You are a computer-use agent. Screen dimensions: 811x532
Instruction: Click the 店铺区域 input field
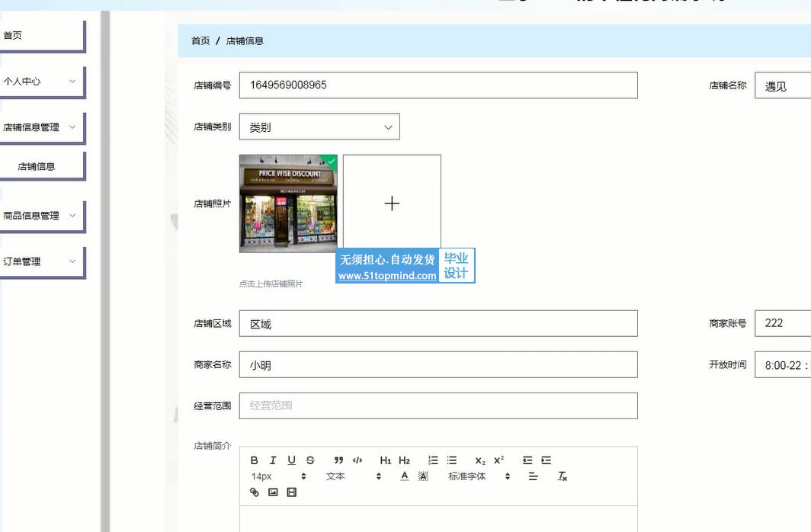coord(438,324)
